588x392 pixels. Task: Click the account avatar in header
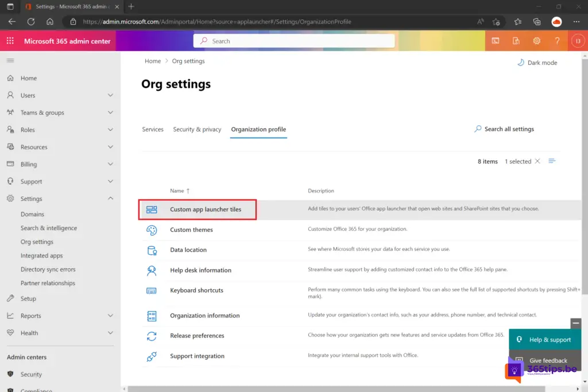tap(578, 41)
